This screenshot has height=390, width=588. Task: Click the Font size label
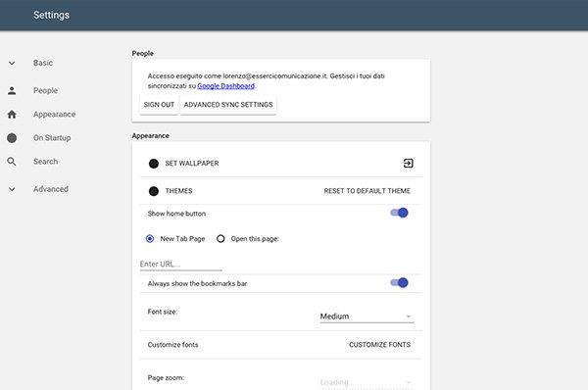[163, 312]
